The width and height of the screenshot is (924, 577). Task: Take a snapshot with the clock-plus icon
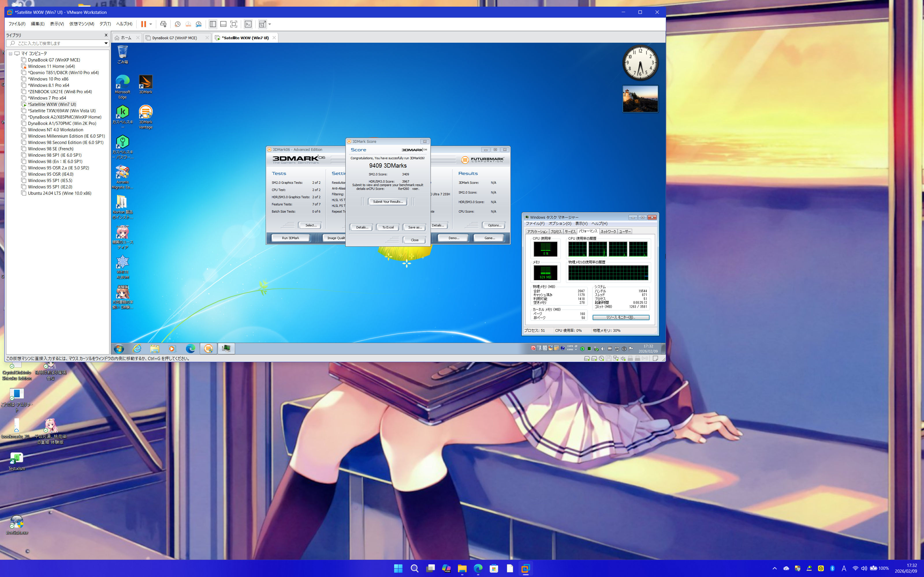point(178,24)
